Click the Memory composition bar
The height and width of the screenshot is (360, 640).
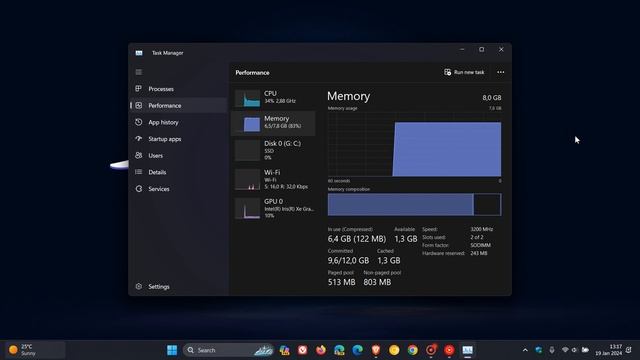click(x=414, y=204)
